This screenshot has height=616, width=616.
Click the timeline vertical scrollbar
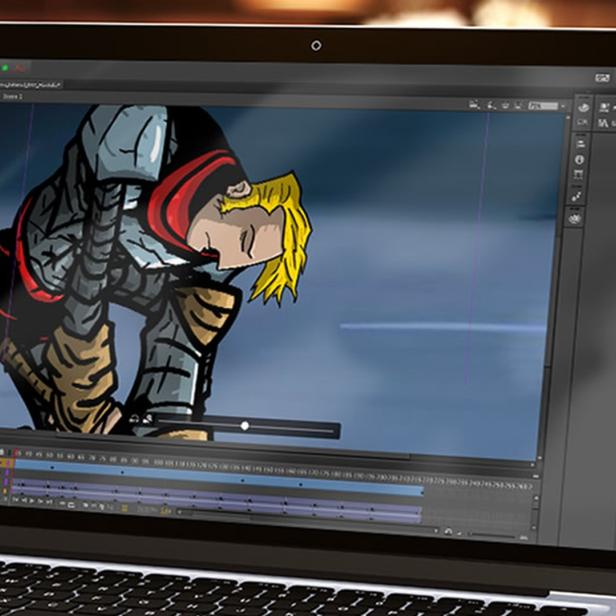[535, 513]
